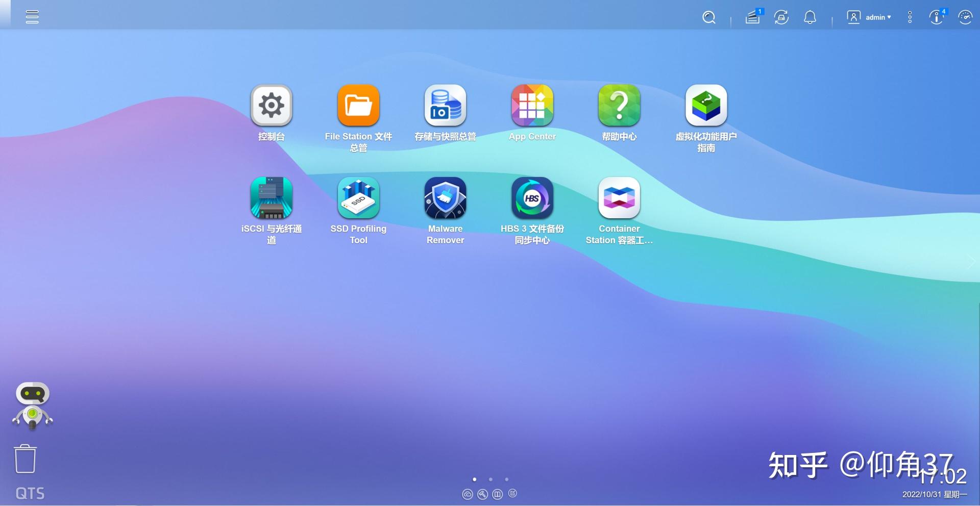Launch File Station 文件总管
The height and width of the screenshot is (506, 980).
pos(358,105)
